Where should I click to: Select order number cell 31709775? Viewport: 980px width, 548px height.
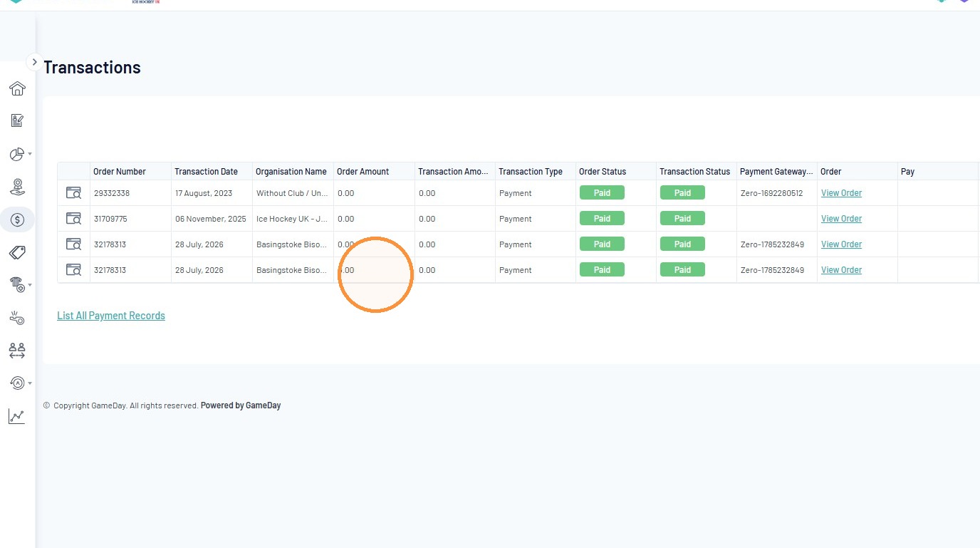tap(130, 219)
